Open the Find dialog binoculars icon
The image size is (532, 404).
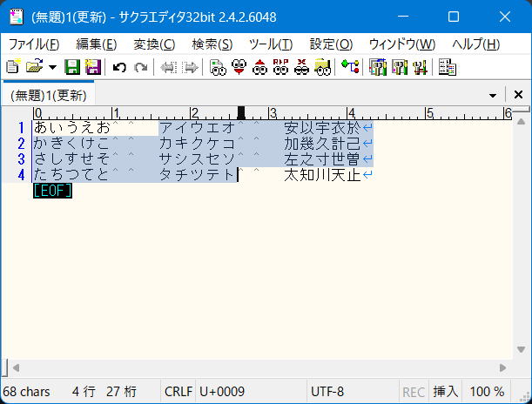[218, 67]
